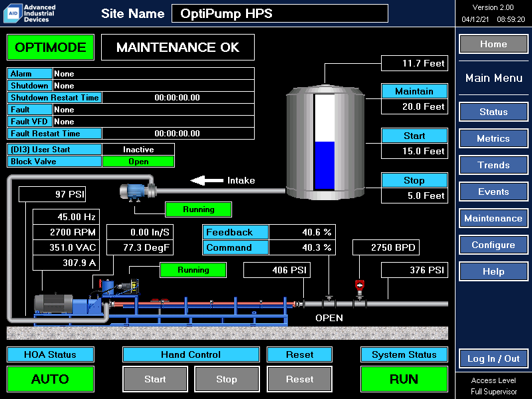The width and height of the screenshot is (532, 399).
Task: Click the 45.00 Hz frequency value
Action: [x=66, y=217]
